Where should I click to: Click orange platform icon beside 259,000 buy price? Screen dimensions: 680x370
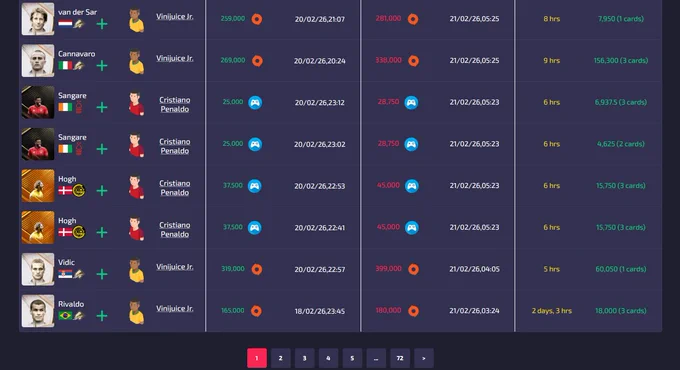click(x=257, y=19)
